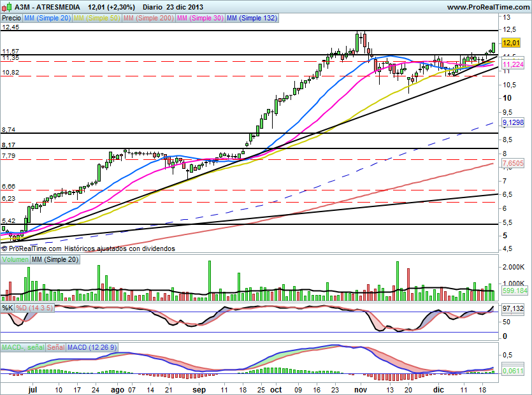Open the MM (Simple 132) indicator label
The width and height of the screenshot is (532, 395).
[252, 18]
